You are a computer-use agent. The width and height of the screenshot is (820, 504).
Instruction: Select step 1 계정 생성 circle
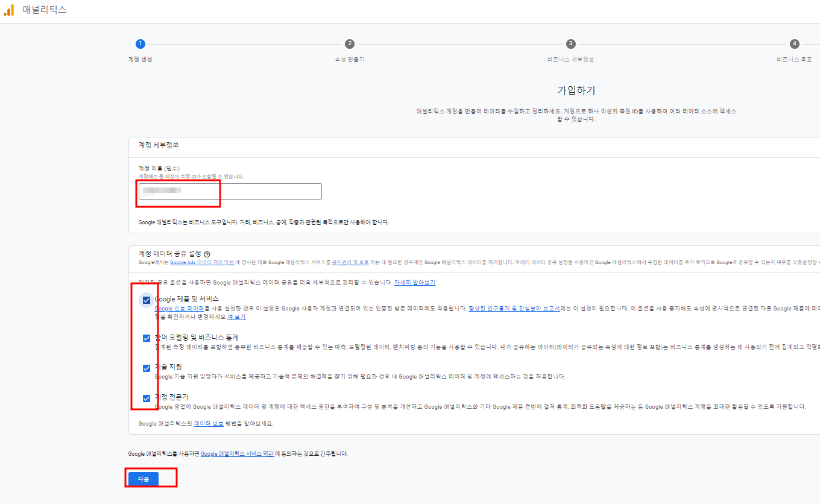[140, 43]
